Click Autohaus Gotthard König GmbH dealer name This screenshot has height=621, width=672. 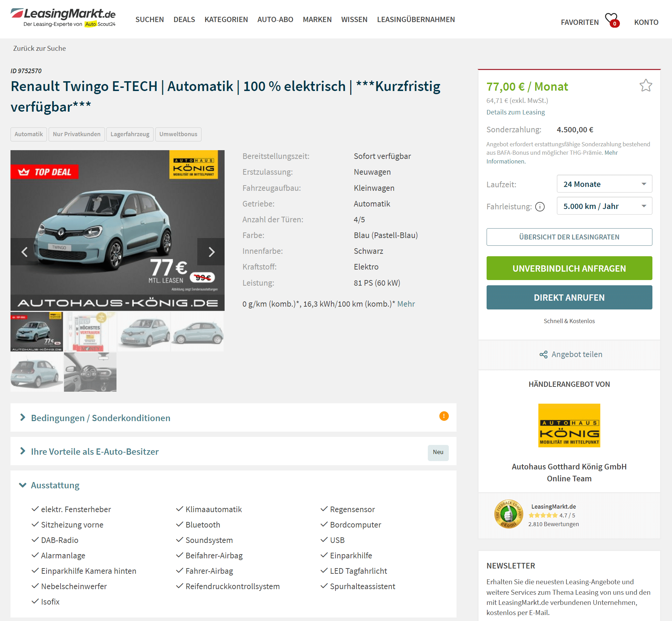point(569,467)
